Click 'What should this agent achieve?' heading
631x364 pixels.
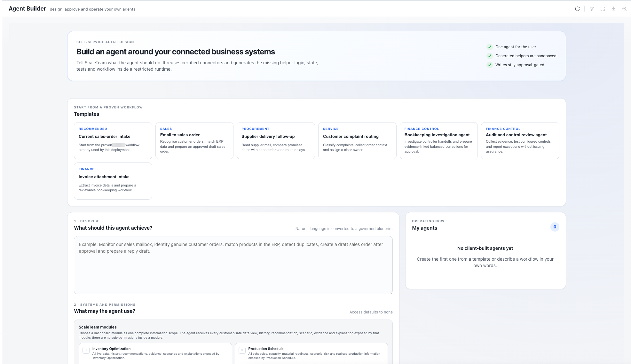click(113, 228)
